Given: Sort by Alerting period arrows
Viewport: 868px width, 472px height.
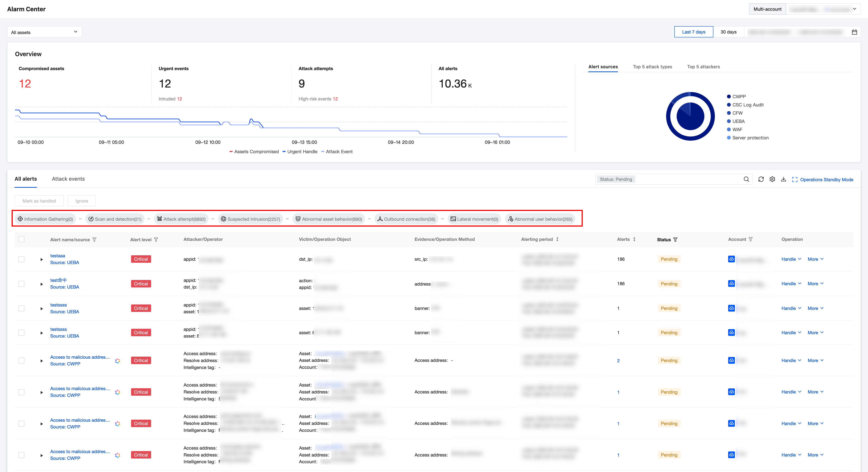Looking at the screenshot, I should coord(557,239).
